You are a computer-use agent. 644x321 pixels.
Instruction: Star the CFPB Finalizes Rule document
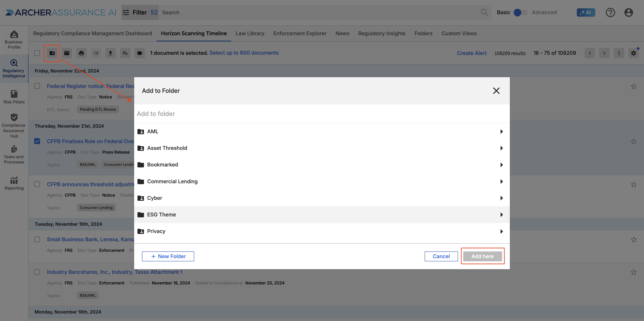click(634, 141)
